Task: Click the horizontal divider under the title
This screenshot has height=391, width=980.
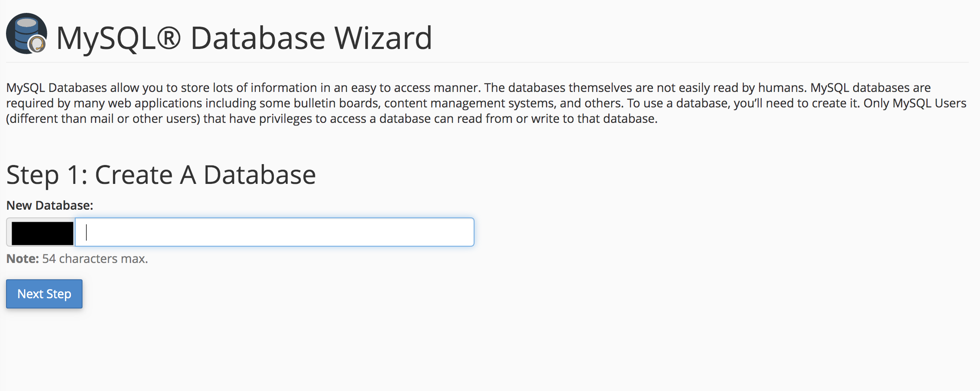Action: click(x=487, y=62)
